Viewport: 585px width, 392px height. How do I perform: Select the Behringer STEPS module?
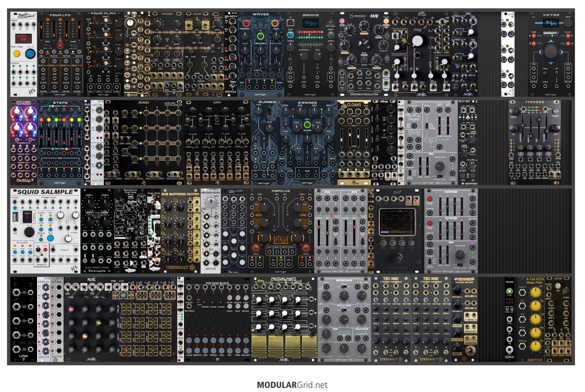click(x=60, y=142)
